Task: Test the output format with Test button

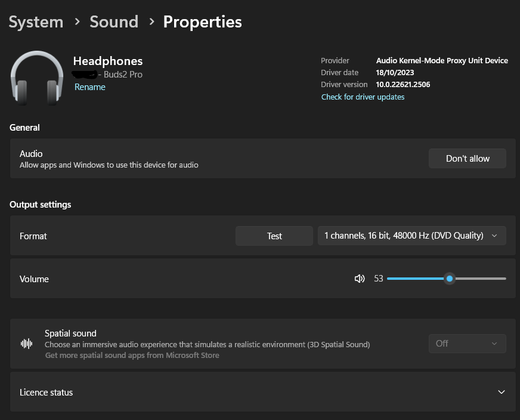Action: tap(274, 236)
